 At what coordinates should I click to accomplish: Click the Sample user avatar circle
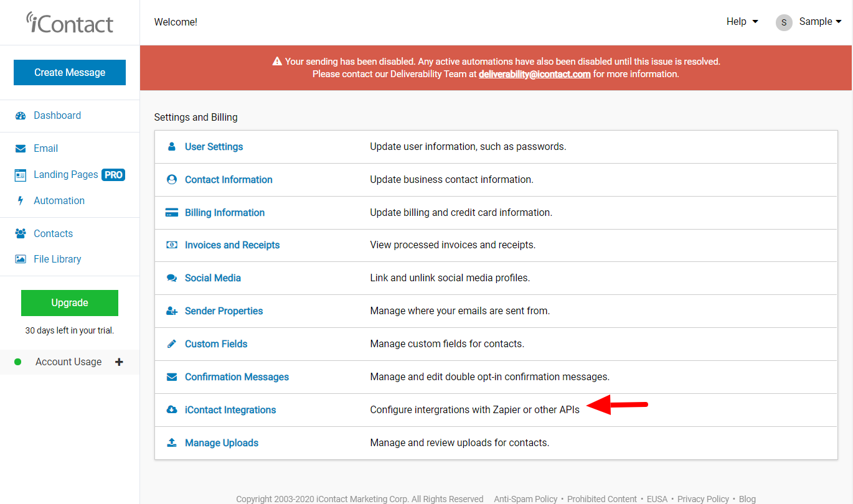click(784, 22)
